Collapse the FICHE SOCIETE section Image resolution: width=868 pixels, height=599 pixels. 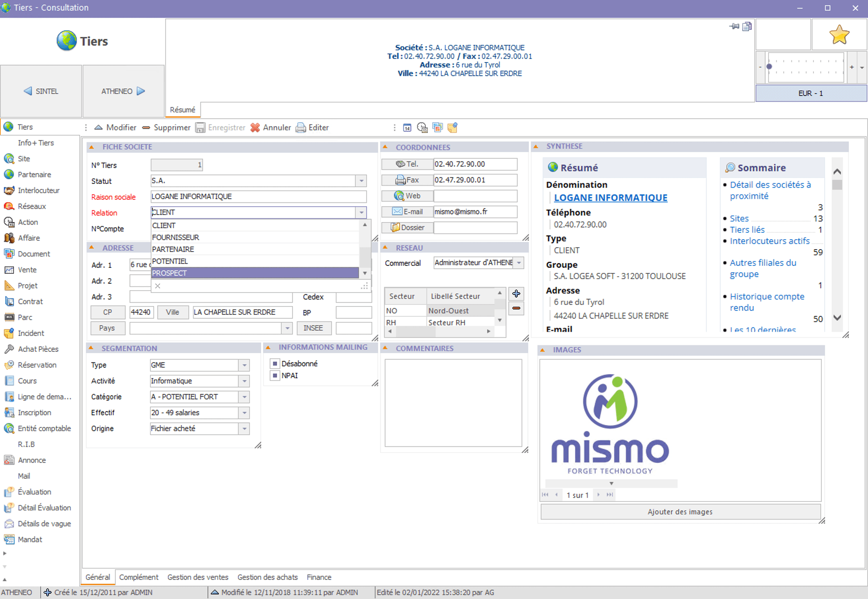(92, 147)
